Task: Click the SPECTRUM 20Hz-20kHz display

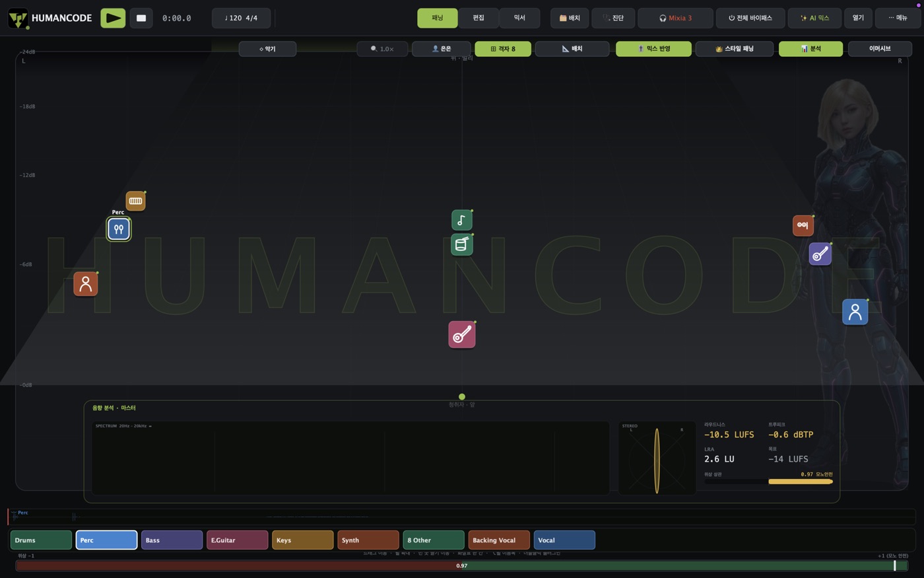Action: tap(350, 458)
